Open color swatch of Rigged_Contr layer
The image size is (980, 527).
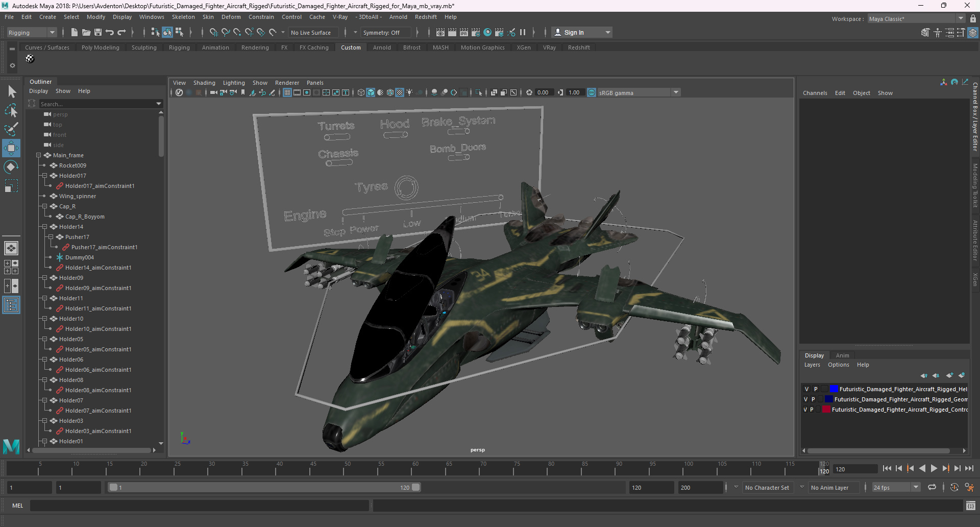(826, 410)
